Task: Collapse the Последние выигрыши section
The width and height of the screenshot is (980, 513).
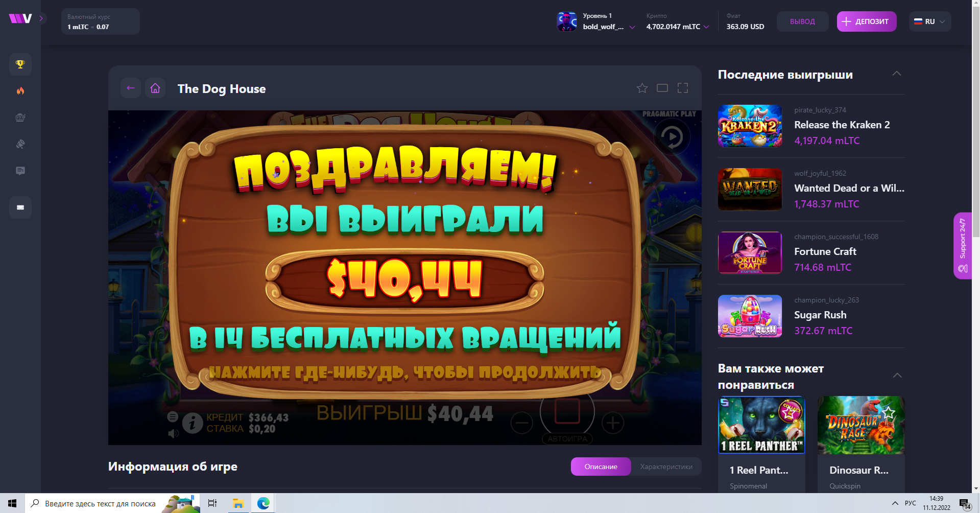Action: click(897, 74)
